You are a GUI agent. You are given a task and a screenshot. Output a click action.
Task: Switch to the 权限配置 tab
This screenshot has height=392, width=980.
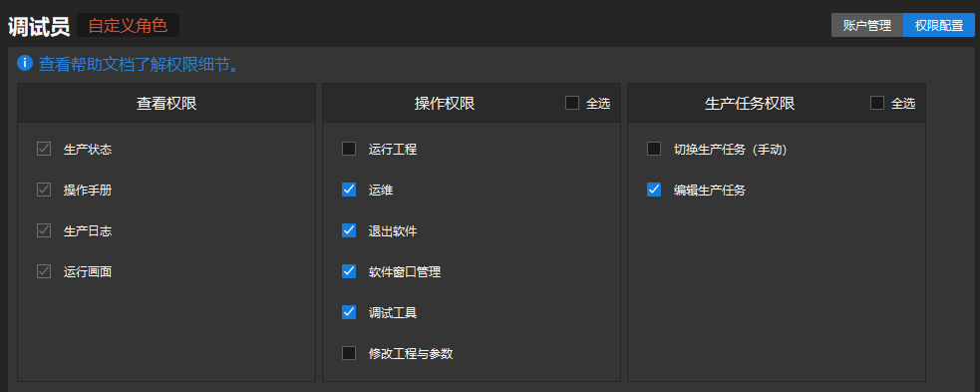[x=939, y=26]
